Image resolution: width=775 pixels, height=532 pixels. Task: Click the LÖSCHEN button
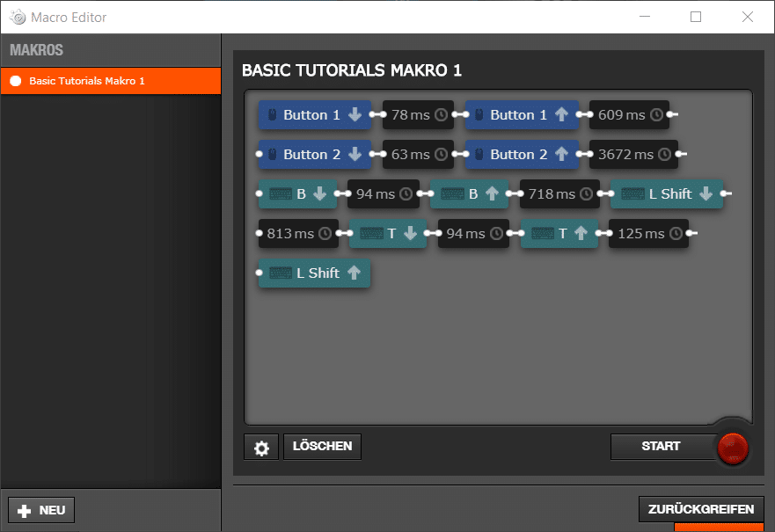pos(322,447)
